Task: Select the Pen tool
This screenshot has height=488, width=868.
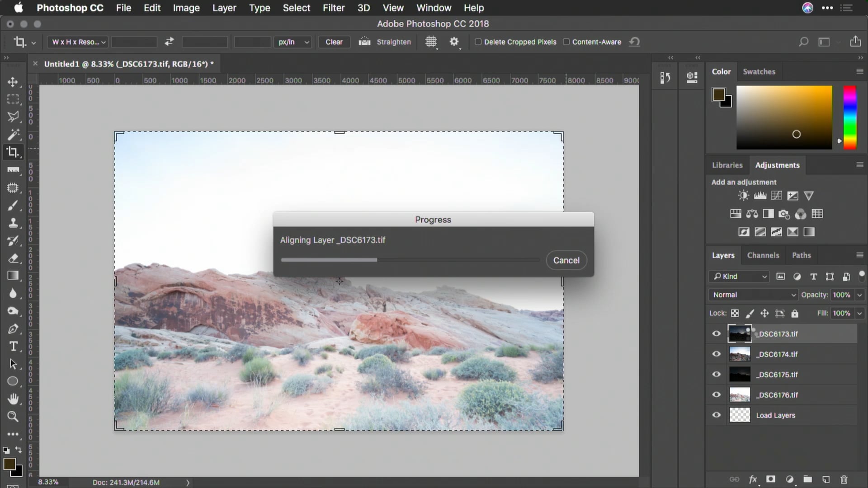Action: click(x=13, y=328)
